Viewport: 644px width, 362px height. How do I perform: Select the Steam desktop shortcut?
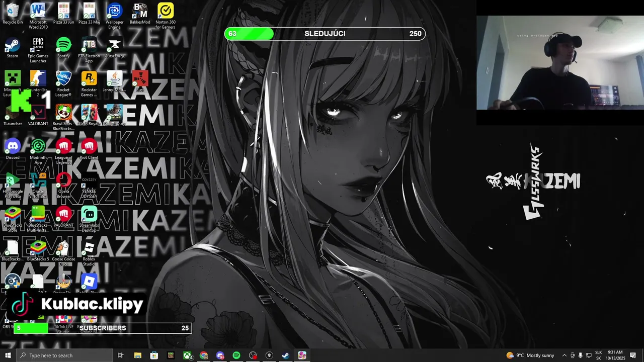(x=13, y=48)
